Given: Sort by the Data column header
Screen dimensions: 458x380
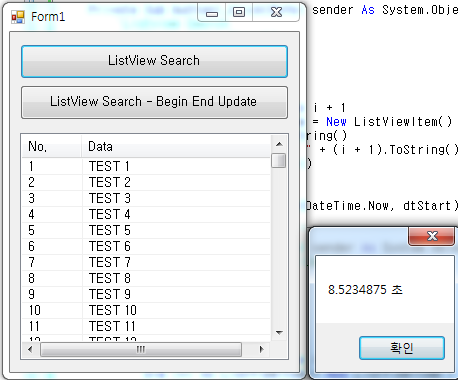Looking at the screenshot, I should tap(176, 146).
